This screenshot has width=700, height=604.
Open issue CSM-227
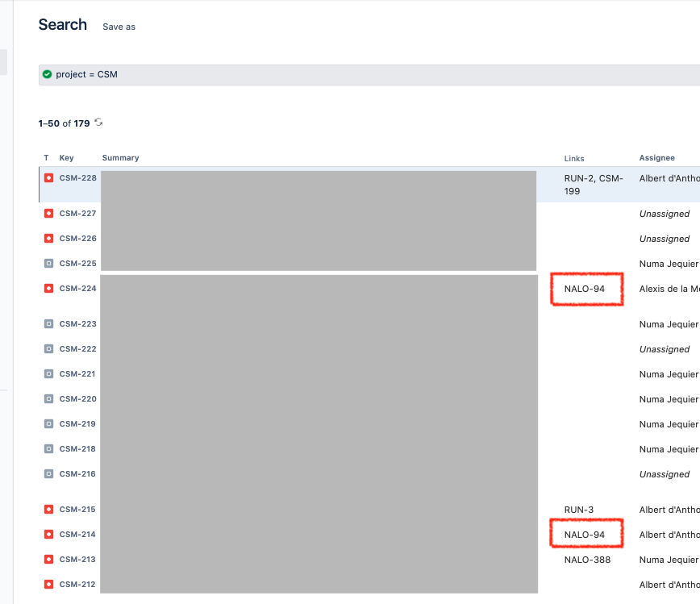point(77,214)
